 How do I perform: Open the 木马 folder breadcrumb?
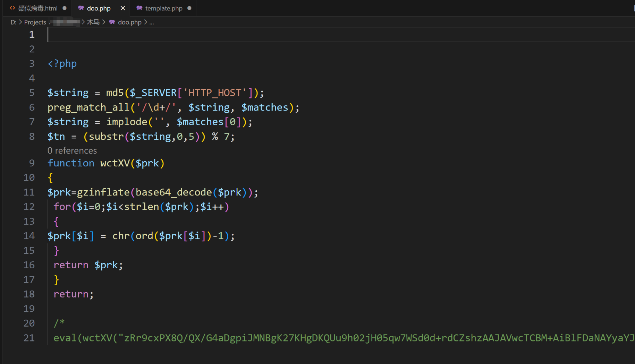pos(93,22)
